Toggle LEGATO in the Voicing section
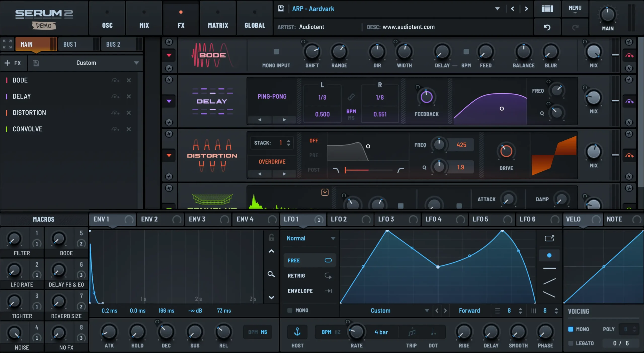The image size is (644, 353). click(571, 343)
